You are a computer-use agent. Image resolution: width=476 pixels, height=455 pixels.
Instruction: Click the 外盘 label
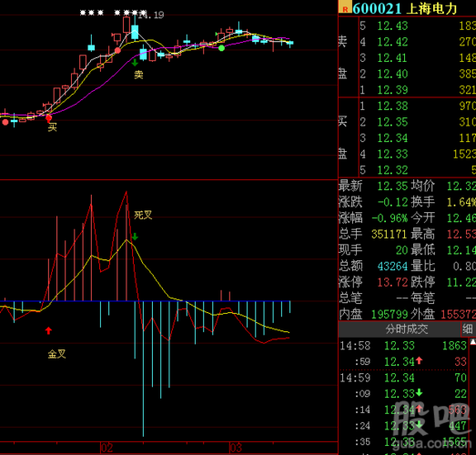coord(423,315)
